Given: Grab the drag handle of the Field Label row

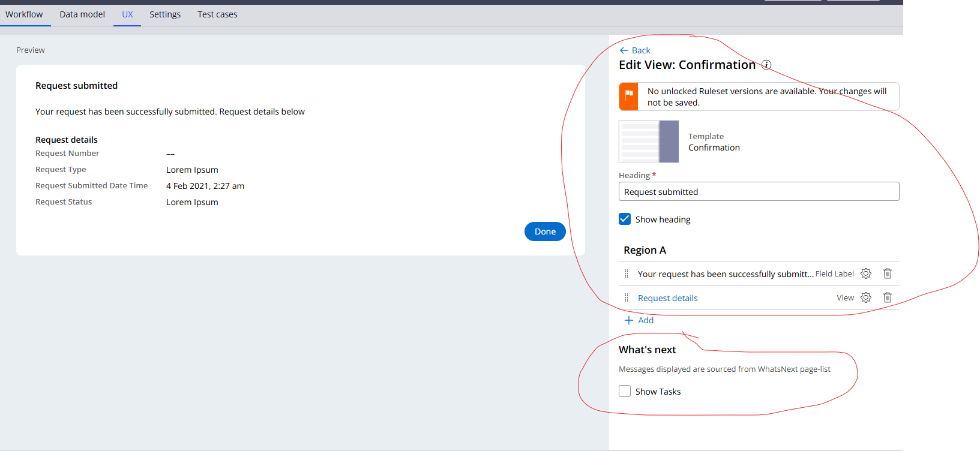Looking at the screenshot, I should point(627,273).
